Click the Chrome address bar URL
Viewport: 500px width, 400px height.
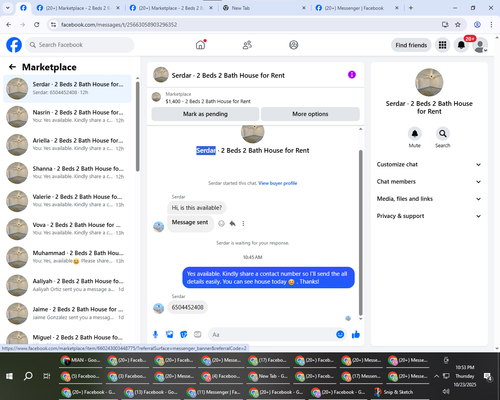(x=119, y=25)
